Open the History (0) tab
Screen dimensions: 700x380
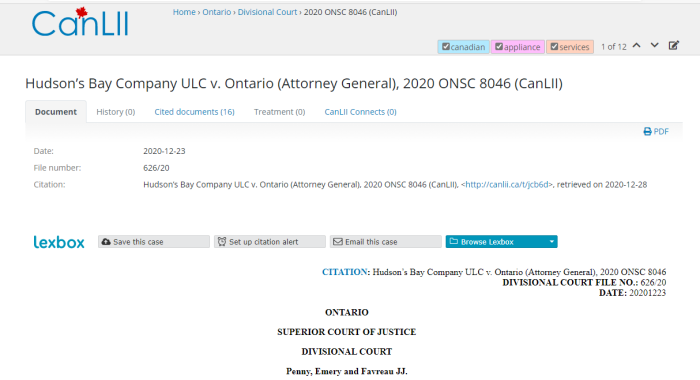[x=116, y=112]
